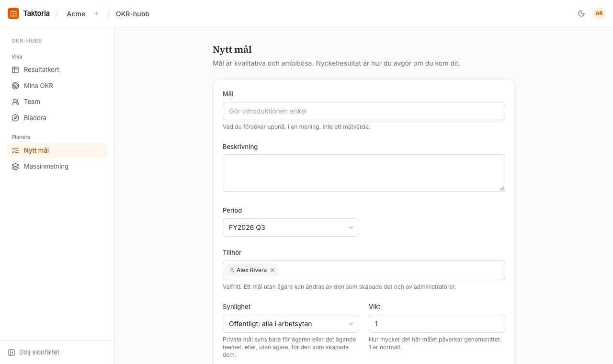This screenshot has height=364, width=613.
Task: Click the Planera section label
Action: click(21, 137)
